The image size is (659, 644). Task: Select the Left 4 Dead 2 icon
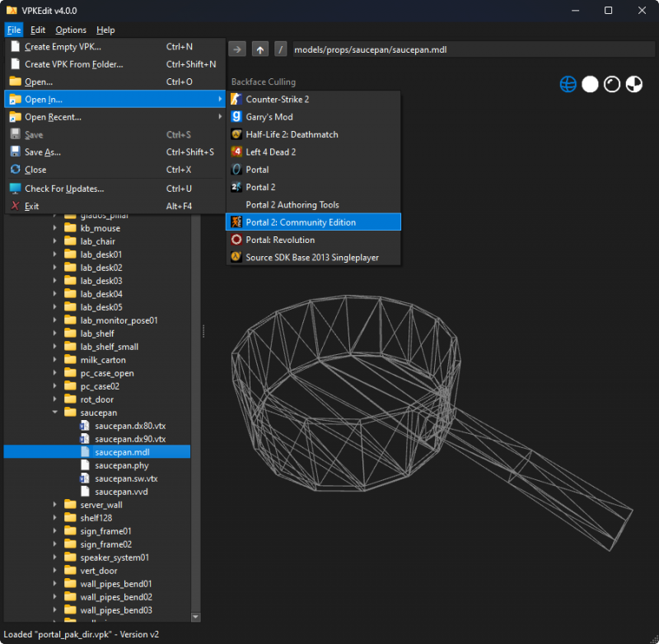[x=236, y=152]
